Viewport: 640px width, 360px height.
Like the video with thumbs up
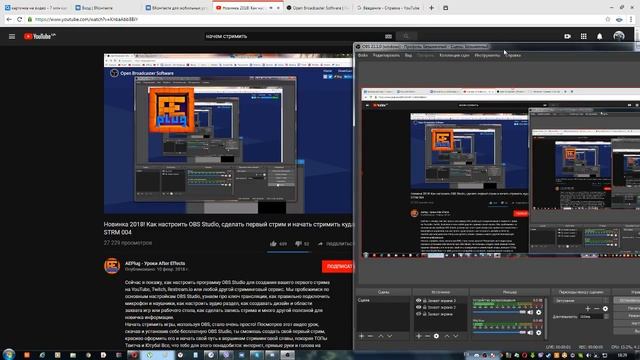pyautogui.click(x=273, y=244)
